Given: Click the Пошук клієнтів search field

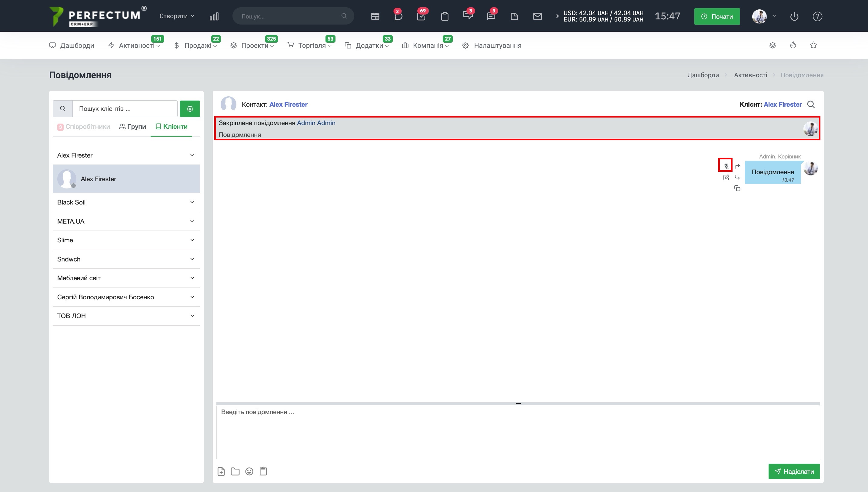Looking at the screenshot, I should click(x=125, y=109).
